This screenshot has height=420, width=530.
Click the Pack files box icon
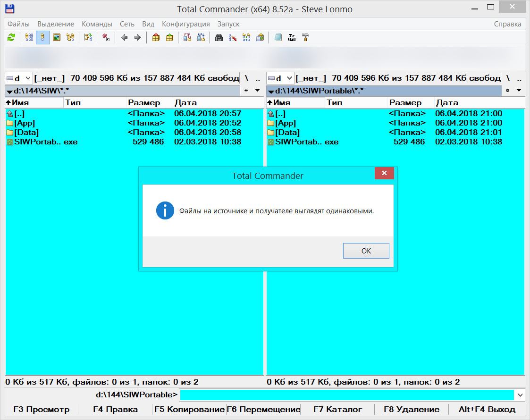click(x=156, y=37)
